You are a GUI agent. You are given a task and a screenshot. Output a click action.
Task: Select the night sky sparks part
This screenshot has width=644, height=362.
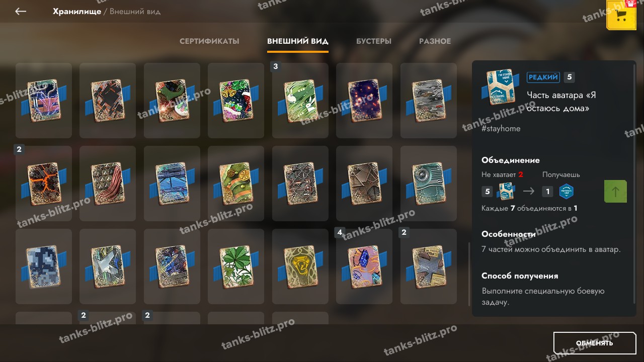tap(364, 100)
